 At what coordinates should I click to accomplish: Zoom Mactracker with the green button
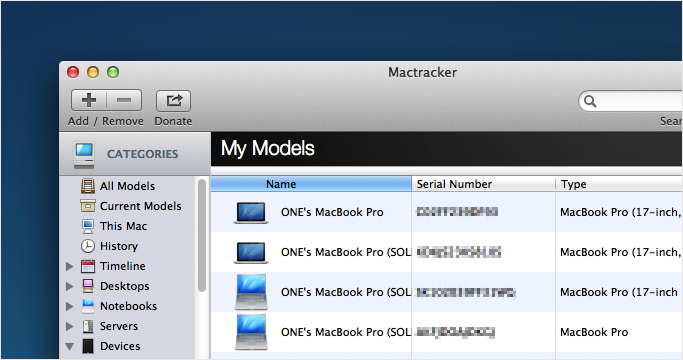[x=113, y=72]
